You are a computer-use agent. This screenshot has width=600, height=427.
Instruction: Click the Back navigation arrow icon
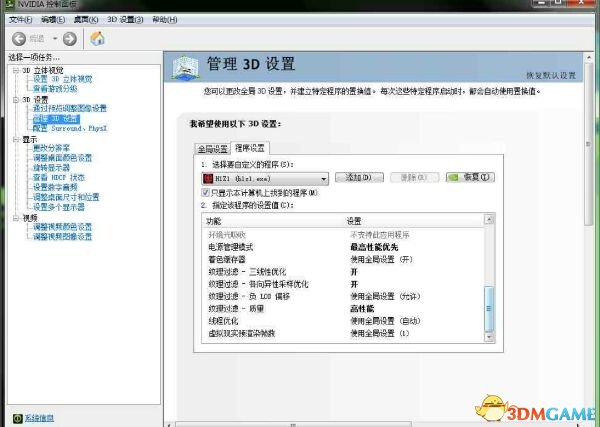19,39
